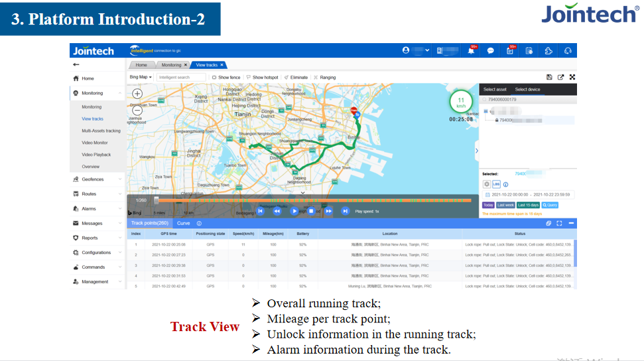
Task: Enable the Show hotspot checkbox
Action: pyautogui.click(x=248, y=78)
